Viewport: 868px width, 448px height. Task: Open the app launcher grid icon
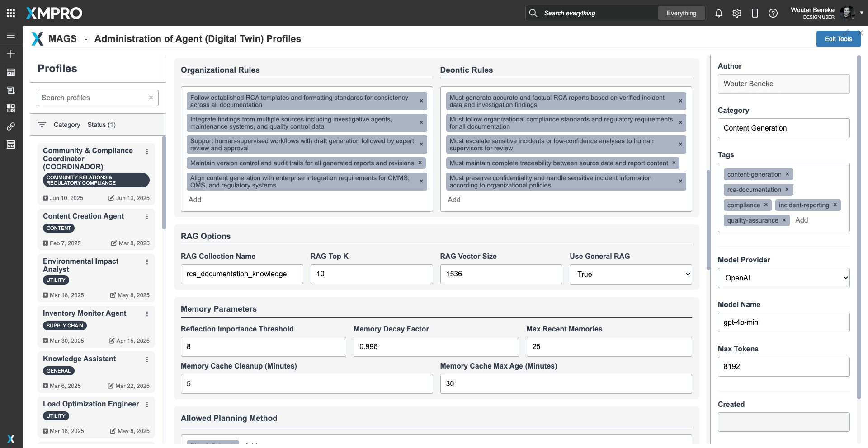(11, 13)
